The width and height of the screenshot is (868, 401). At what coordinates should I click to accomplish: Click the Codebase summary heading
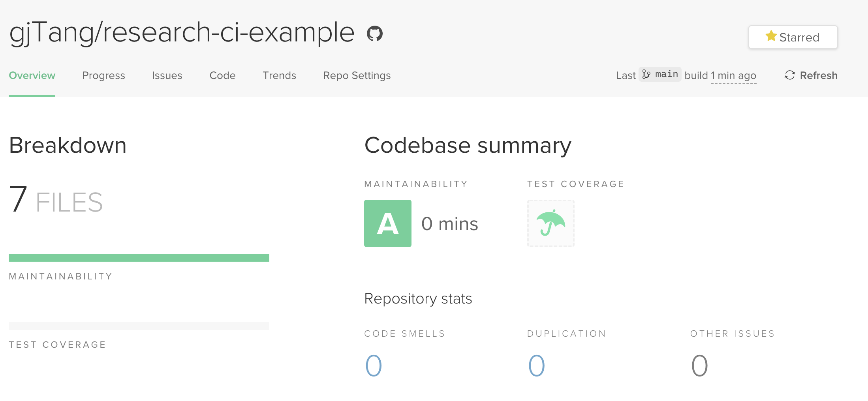[x=468, y=146]
